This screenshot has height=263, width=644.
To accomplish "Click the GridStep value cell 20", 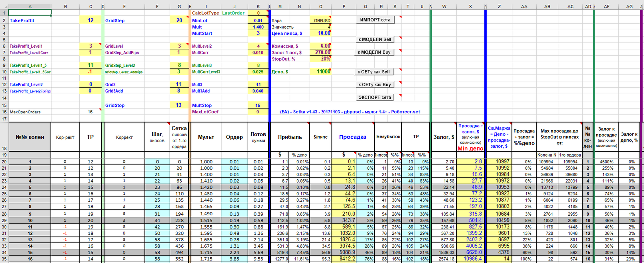I will pyautogui.click(x=179, y=20).
